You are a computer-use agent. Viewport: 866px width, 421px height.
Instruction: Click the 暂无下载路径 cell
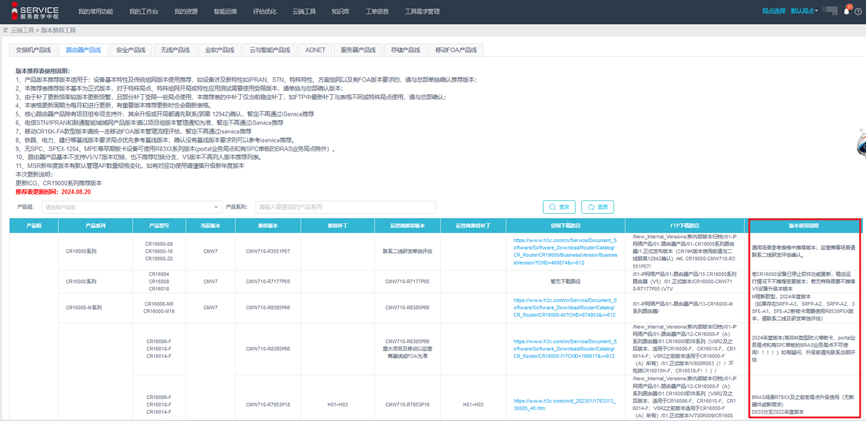pos(566,281)
